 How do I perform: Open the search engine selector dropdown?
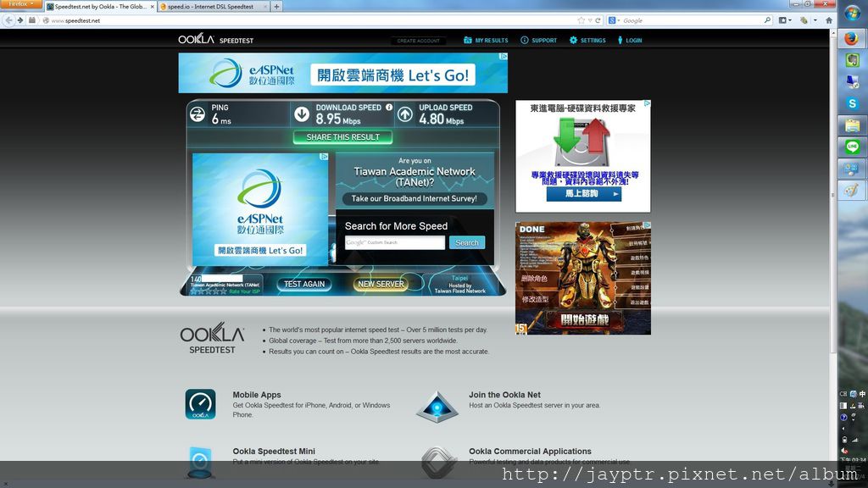pyautogui.click(x=614, y=20)
